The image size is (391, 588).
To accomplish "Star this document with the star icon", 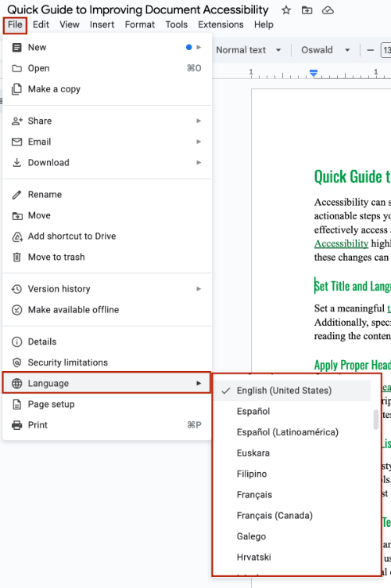I will (286, 10).
